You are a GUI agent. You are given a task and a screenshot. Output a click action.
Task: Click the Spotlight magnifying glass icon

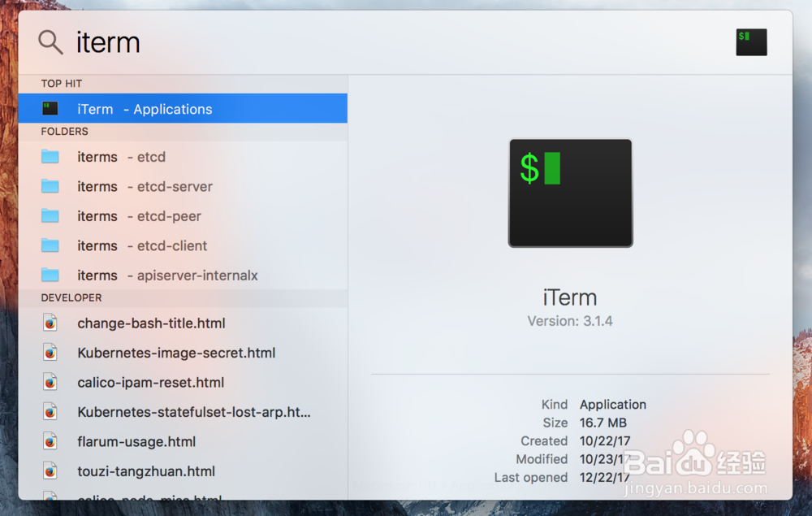[x=50, y=42]
